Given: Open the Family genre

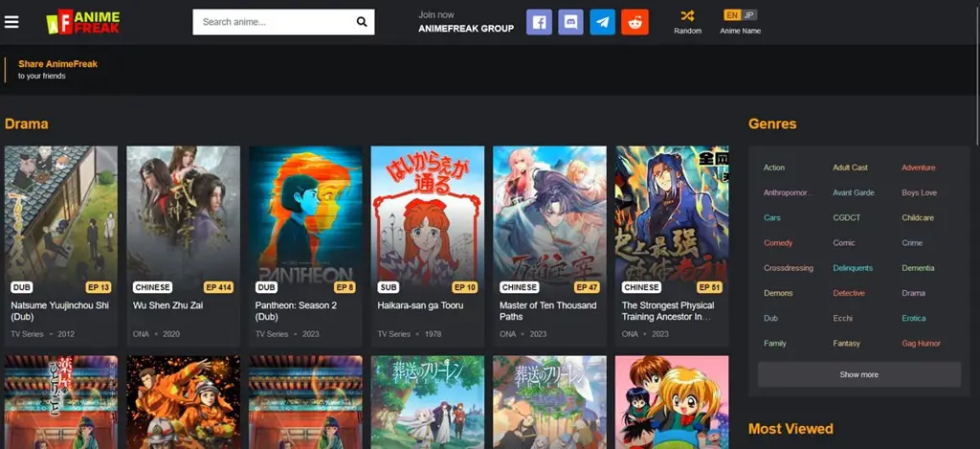Looking at the screenshot, I should (774, 343).
